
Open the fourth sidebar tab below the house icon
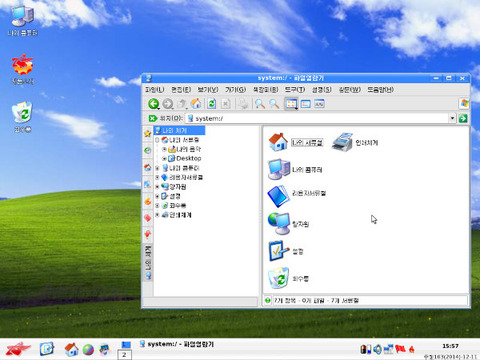pos(148,184)
